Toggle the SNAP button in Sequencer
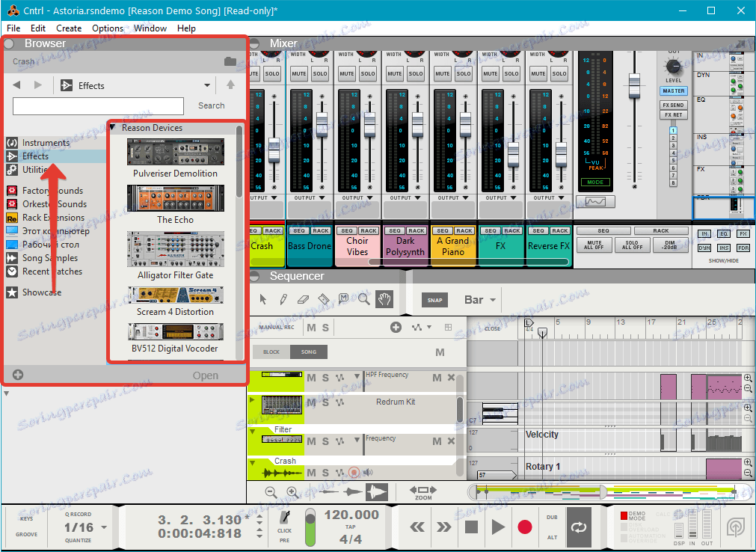 click(435, 300)
